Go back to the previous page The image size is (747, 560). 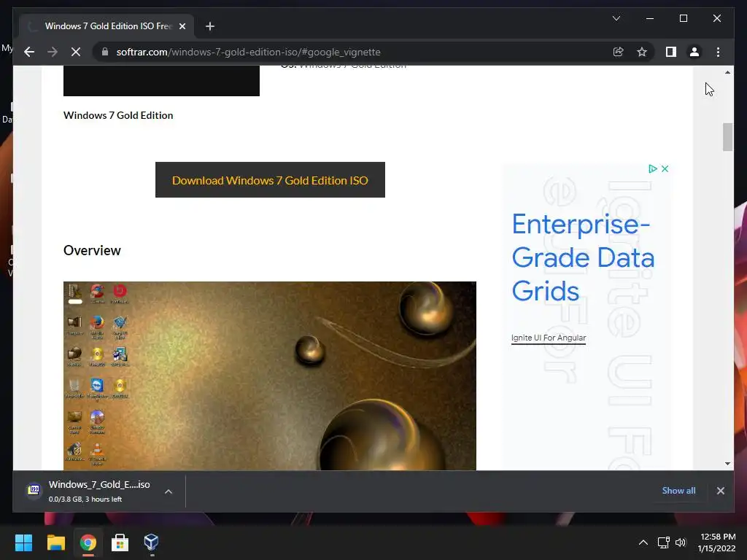(29, 52)
